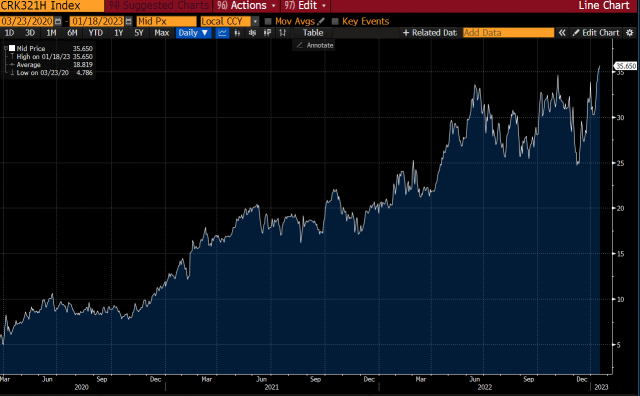
Task: Open the start date calendar picker
Action: click(x=58, y=21)
